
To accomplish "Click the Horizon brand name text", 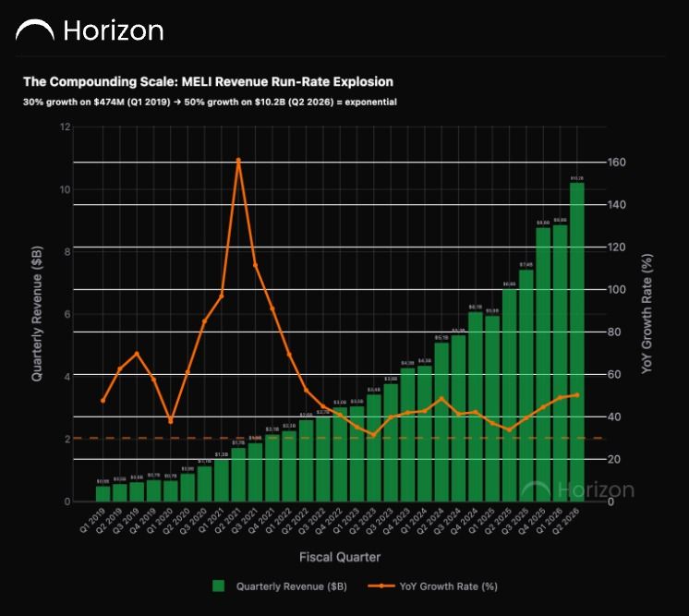I will click(114, 30).
